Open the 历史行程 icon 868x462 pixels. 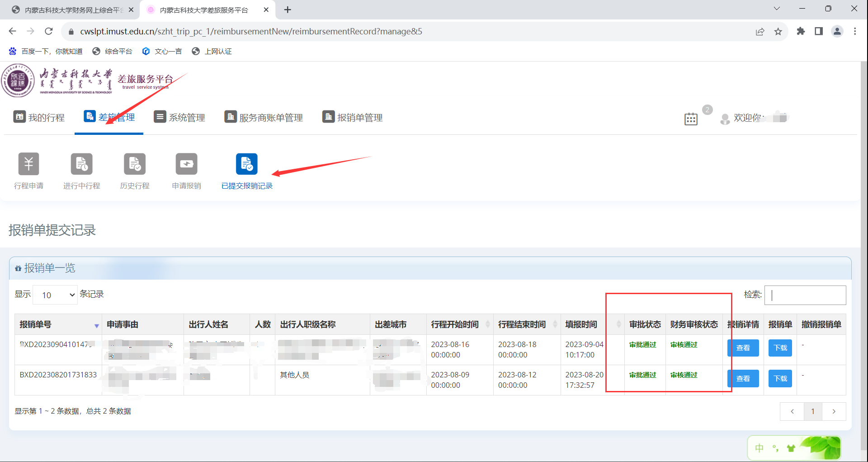[135, 164]
